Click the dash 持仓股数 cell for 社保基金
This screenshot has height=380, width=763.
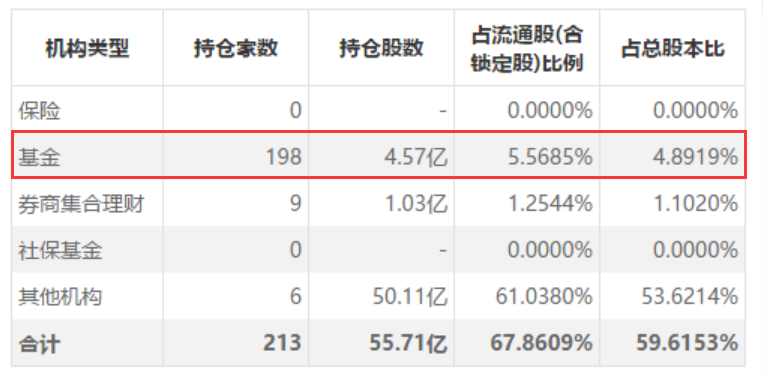[443, 251]
